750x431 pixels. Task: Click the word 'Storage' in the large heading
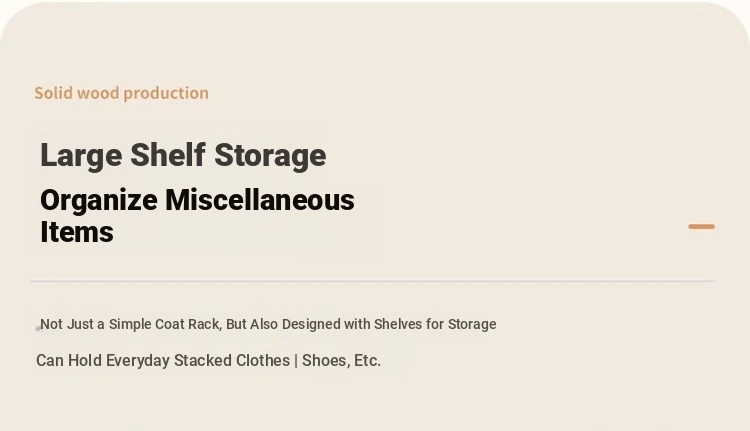[270, 155]
